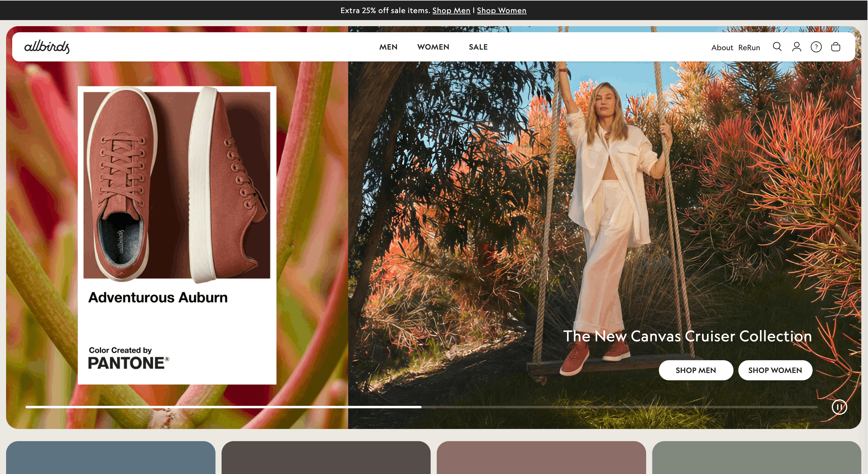Click the dark brown category tile

coord(326,458)
